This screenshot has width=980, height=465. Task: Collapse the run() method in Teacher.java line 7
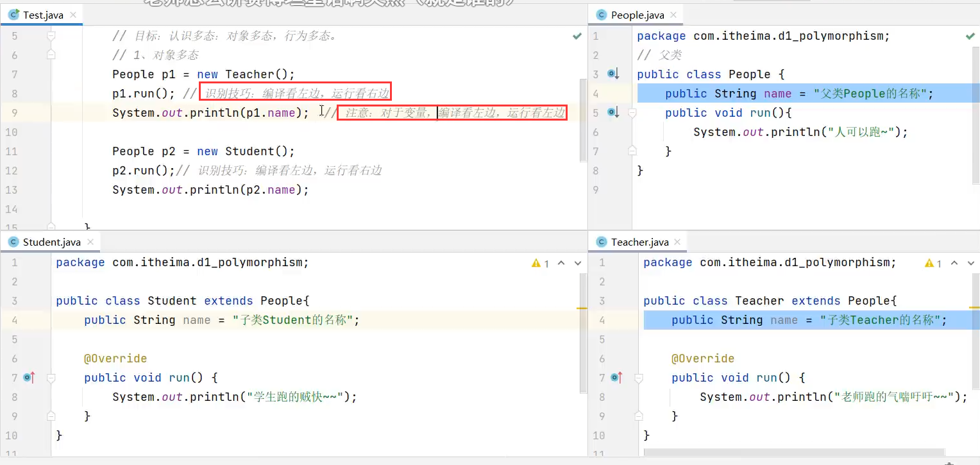[639, 378]
